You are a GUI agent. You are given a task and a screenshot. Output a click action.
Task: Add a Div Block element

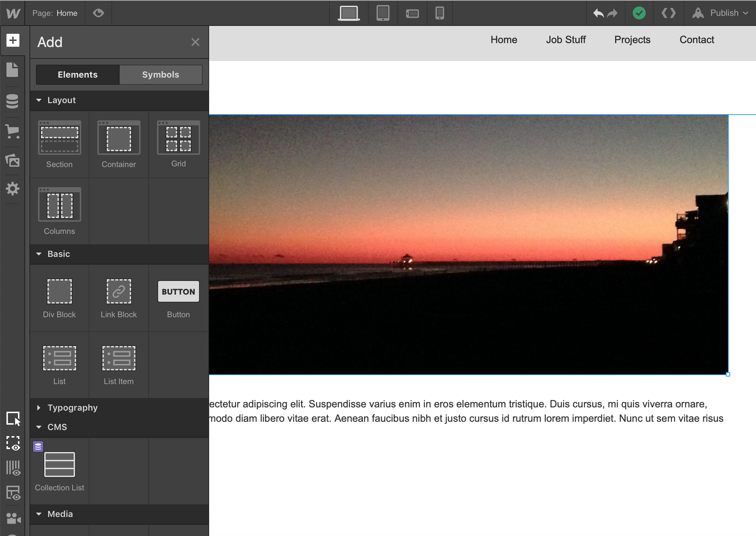click(59, 298)
